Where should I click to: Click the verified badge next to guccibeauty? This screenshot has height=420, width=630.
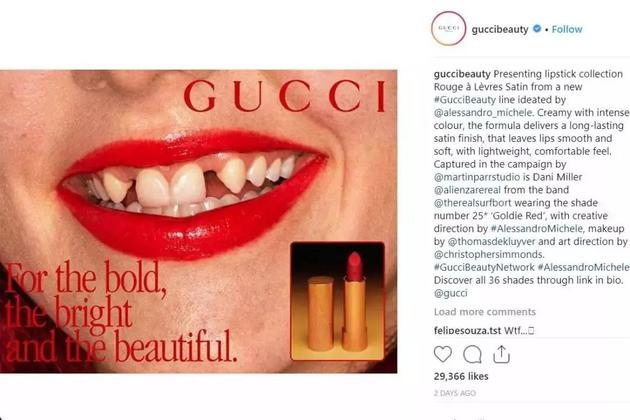pos(537,29)
